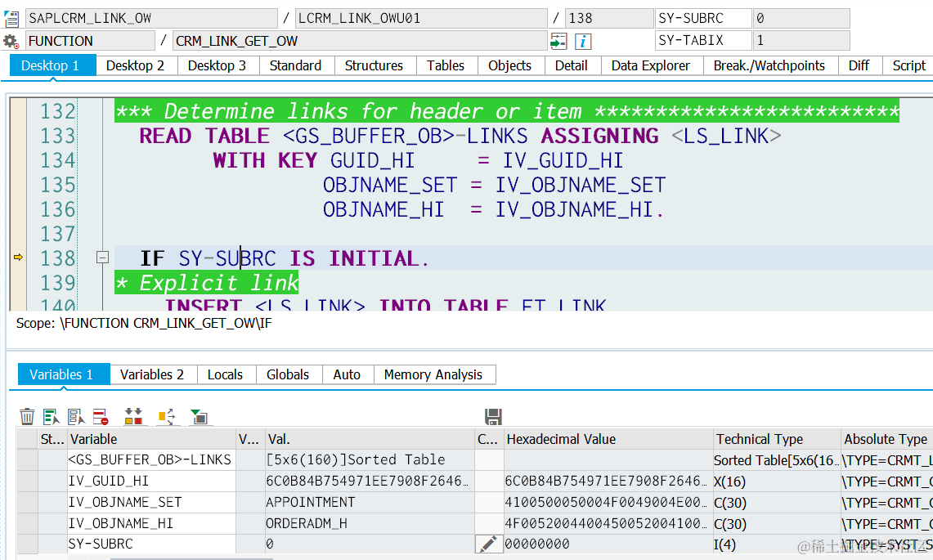Click the X(16) technical type cell

pyautogui.click(x=777, y=481)
